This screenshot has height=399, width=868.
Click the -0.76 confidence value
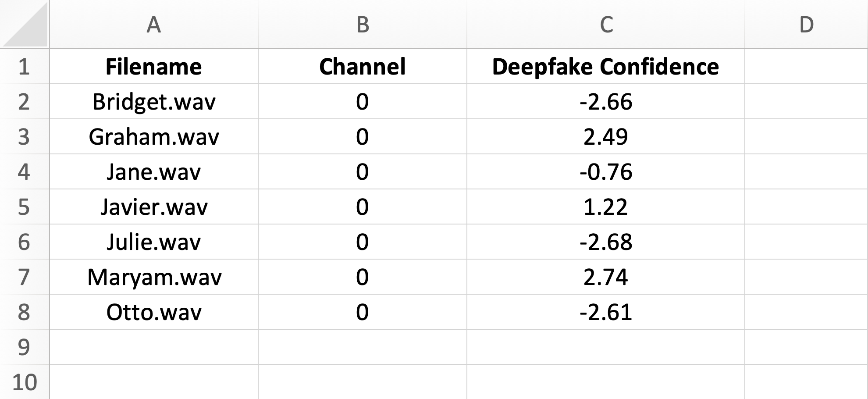(606, 171)
